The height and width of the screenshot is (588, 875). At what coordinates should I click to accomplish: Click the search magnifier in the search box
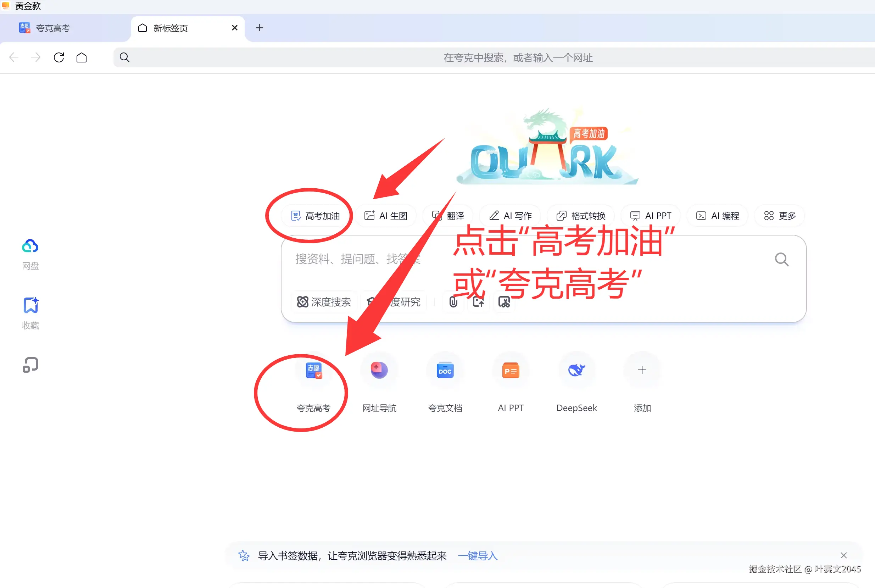pyautogui.click(x=781, y=260)
